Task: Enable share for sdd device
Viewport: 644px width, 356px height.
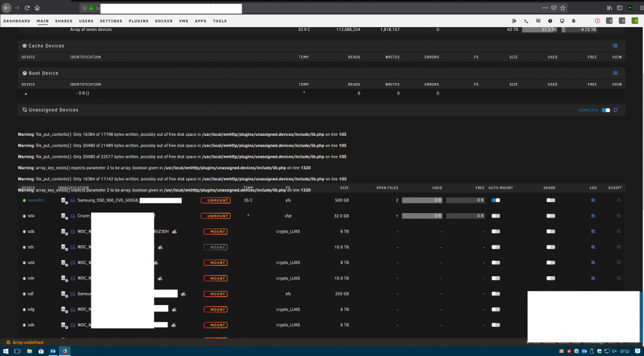Action: pos(551,263)
